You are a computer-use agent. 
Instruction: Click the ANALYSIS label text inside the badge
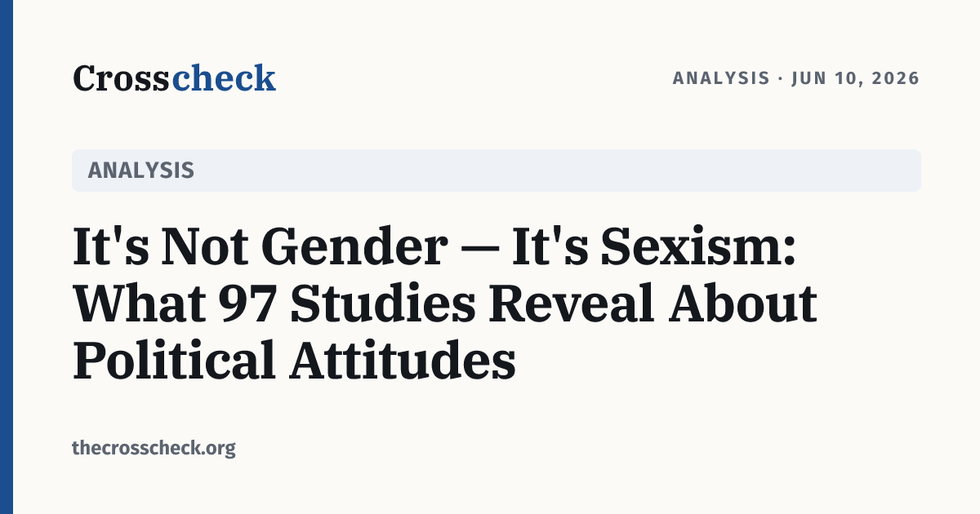pyautogui.click(x=140, y=171)
